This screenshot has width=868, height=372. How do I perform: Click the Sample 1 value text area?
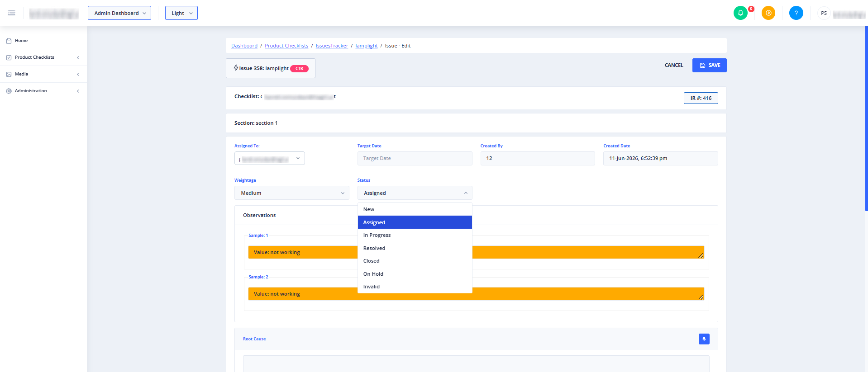click(x=476, y=252)
